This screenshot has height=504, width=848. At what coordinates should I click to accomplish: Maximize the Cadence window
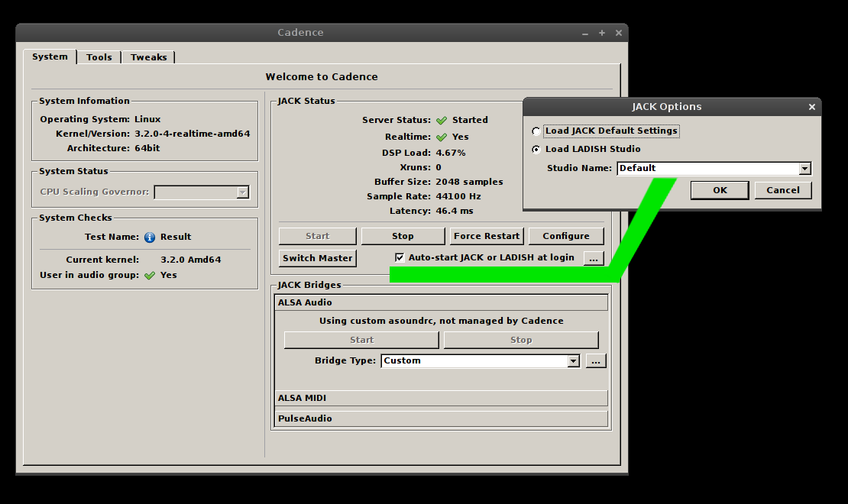pyautogui.click(x=601, y=33)
